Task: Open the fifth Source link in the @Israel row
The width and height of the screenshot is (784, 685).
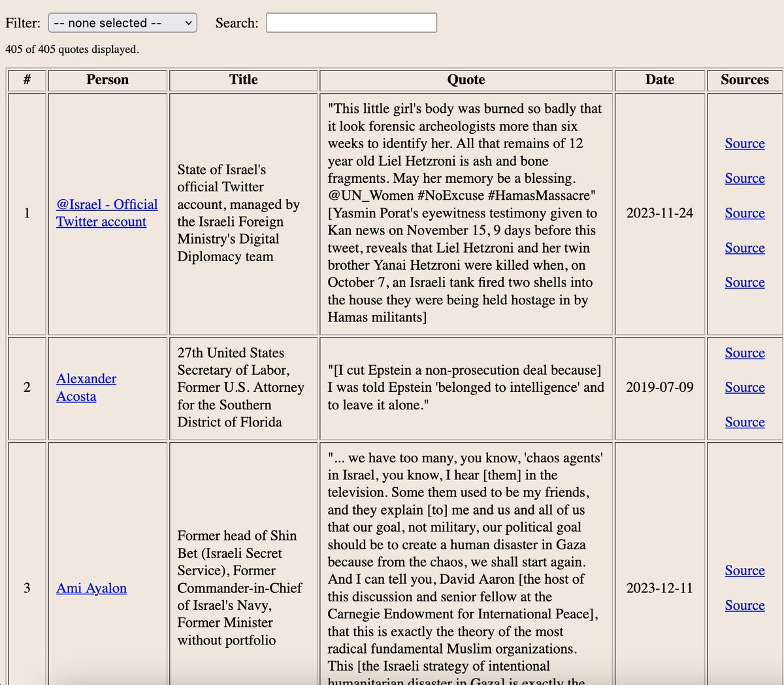Action: (x=745, y=282)
